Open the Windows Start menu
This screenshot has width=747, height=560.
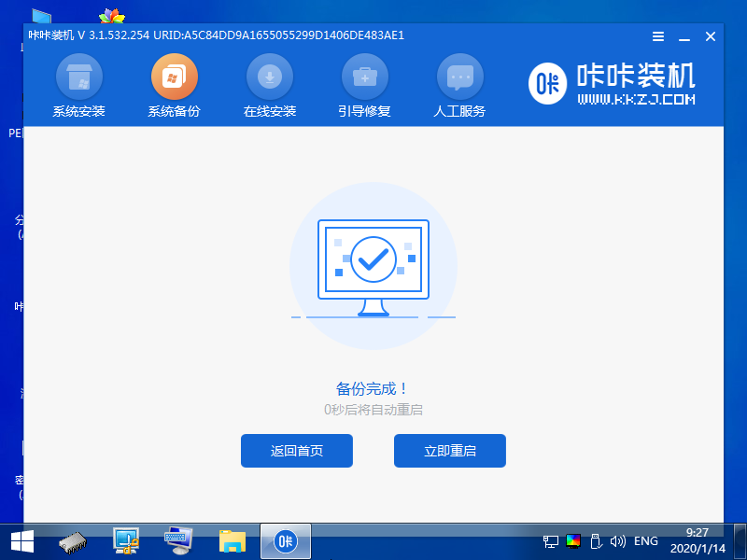pos(19,540)
